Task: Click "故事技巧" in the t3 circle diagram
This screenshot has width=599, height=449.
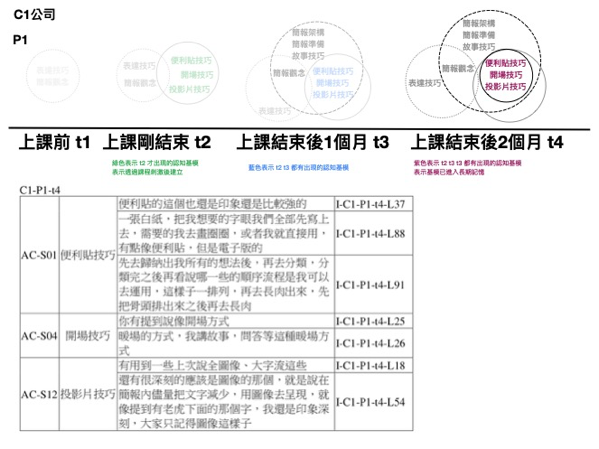Action: point(308,56)
